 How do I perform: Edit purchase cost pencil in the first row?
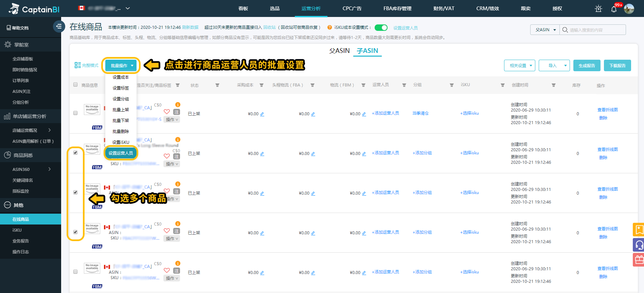pos(262,114)
